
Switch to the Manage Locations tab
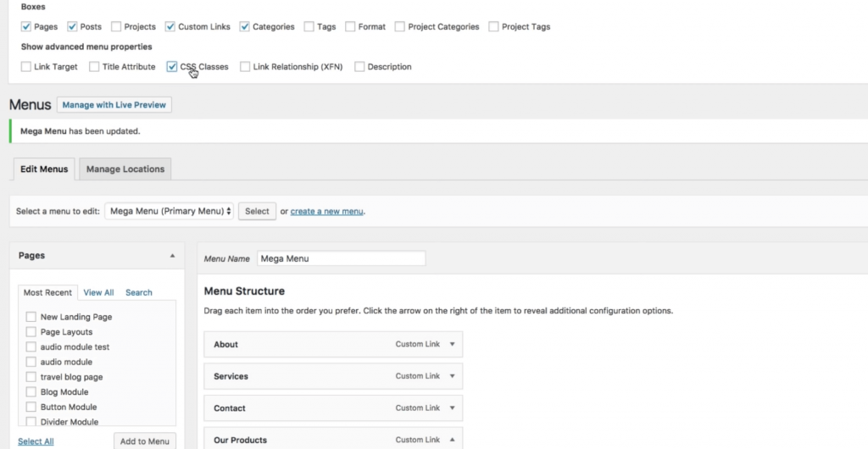[x=125, y=169]
